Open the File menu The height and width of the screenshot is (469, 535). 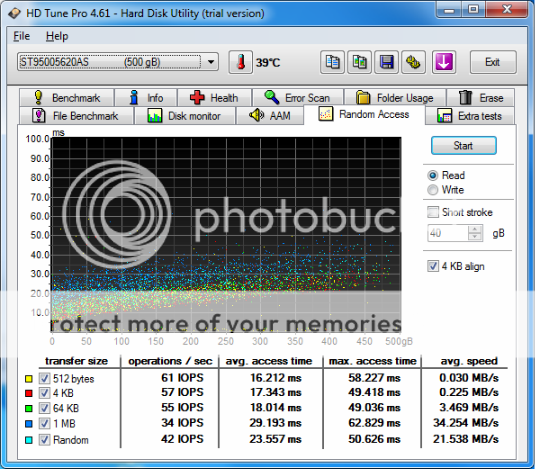(21, 36)
